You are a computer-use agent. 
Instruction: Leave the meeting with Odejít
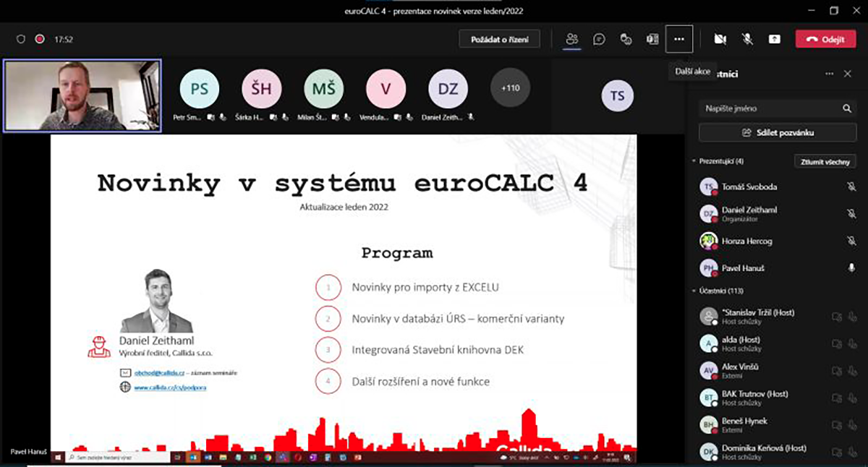[825, 39]
